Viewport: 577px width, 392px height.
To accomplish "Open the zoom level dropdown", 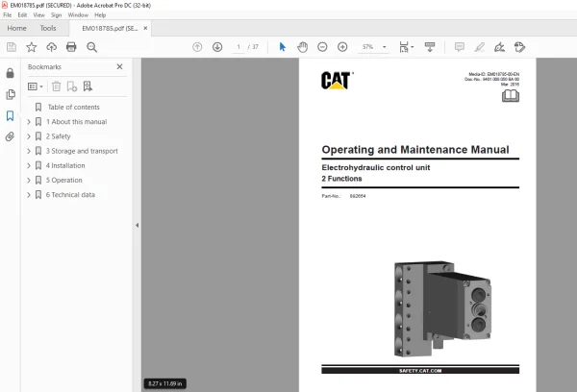I will (x=384, y=47).
